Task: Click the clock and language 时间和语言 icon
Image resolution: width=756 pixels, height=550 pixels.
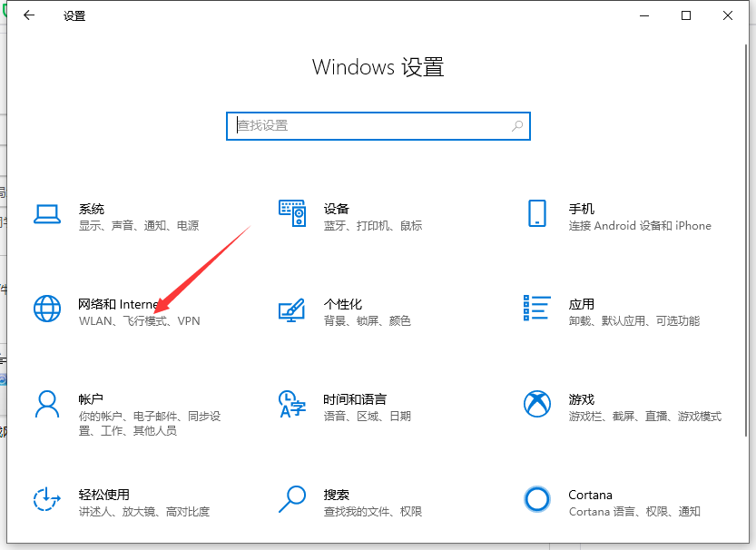Action: pyautogui.click(x=291, y=404)
